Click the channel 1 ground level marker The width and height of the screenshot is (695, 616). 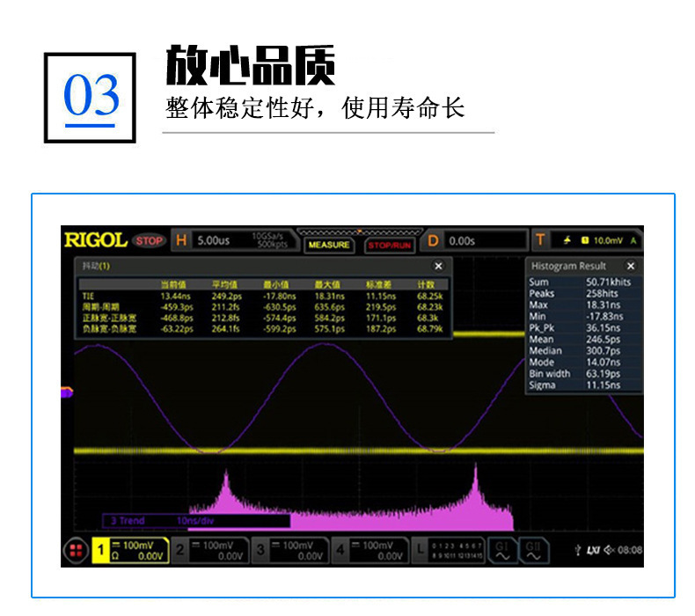coord(67,392)
